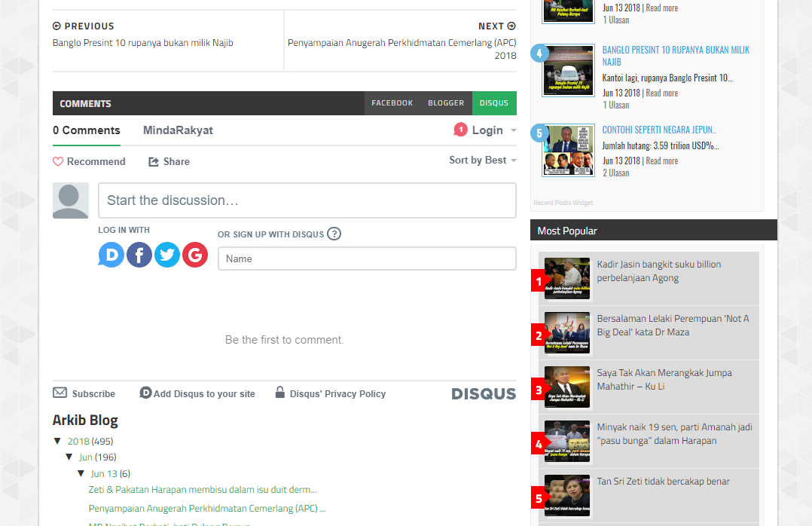Click the Start the discussion text box
The width and height of the screenshot is (812, 526).
coord(307,200)
